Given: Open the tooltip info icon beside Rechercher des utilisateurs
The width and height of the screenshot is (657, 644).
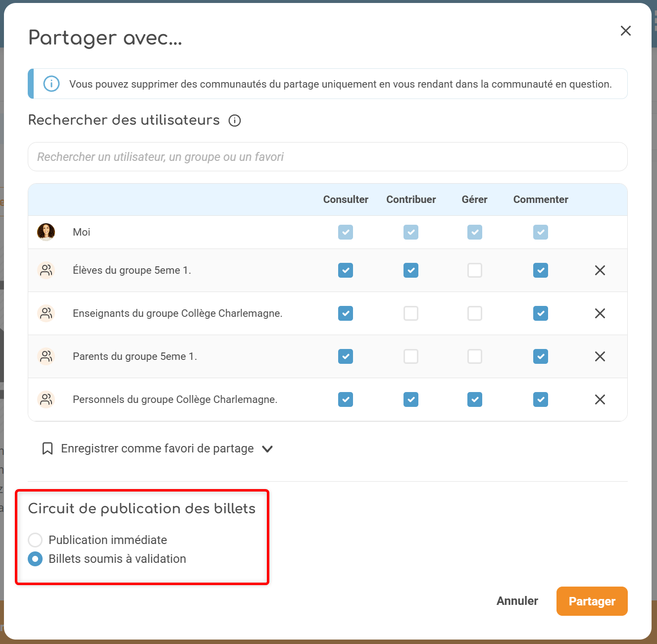Looking at the screenshot, I should pyautogui.click(x=234, y=120).
